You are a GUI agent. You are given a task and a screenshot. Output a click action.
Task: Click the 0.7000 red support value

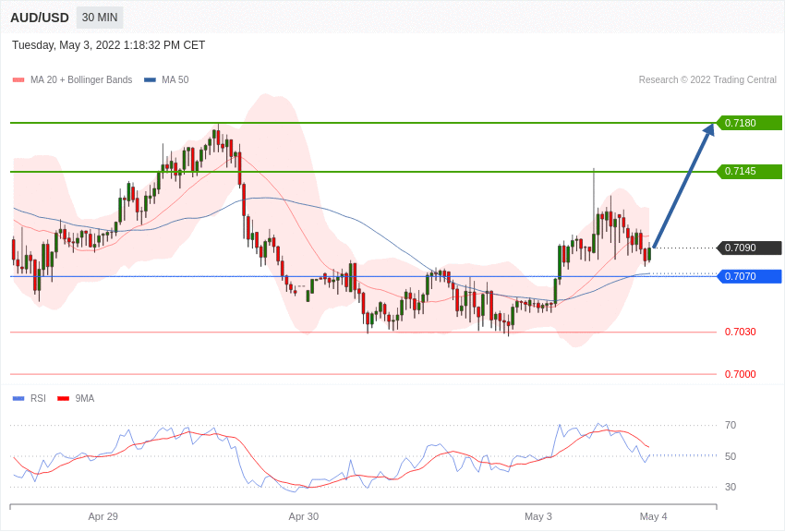coord(741,374)
